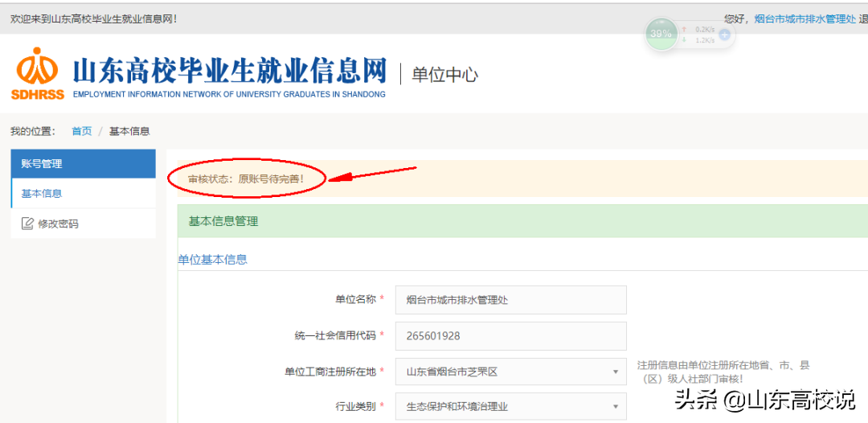Image resolution: width=868 pixels, height=423 pixels.
Task: Open the 行业类别 dropdown
Action: [x=511, y=406]
